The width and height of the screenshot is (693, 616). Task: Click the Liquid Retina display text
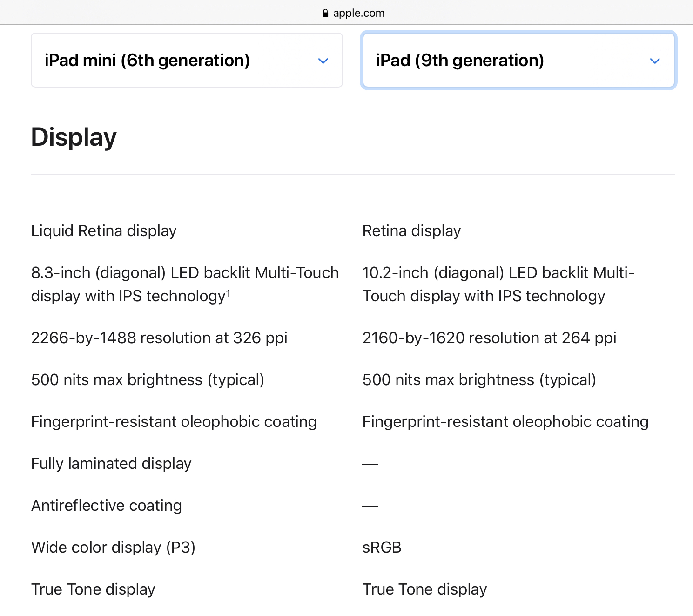point(104,231)
